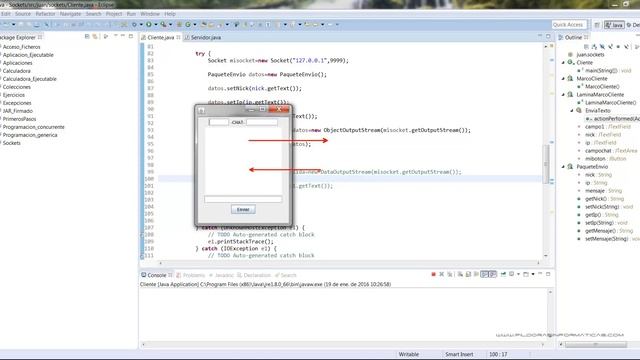The height and width of the screenshot is (360, 640).
Task: Click the nick field in chat window
Action: (219, 122)
